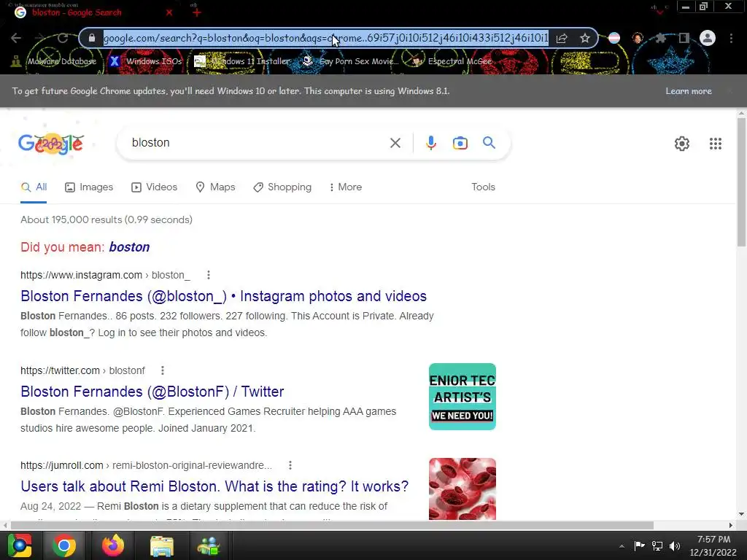Click the Google holiday doodle logo

tap(51, 144)
